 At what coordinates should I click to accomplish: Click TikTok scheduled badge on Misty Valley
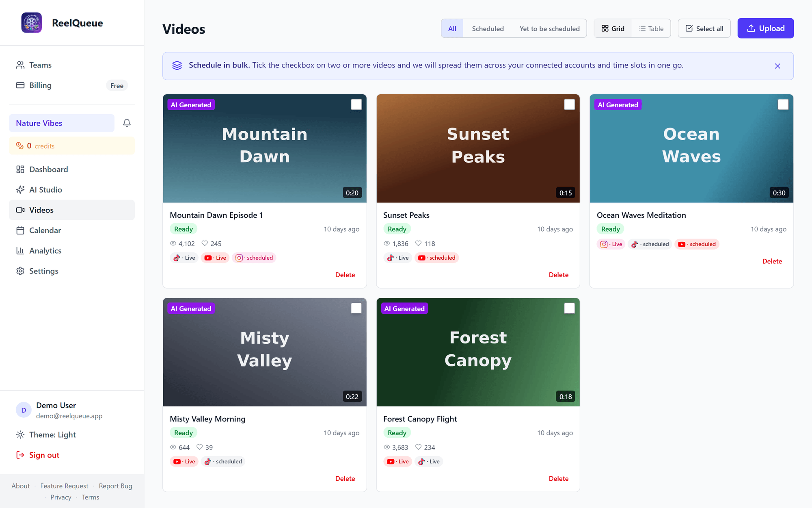[223, 462]
